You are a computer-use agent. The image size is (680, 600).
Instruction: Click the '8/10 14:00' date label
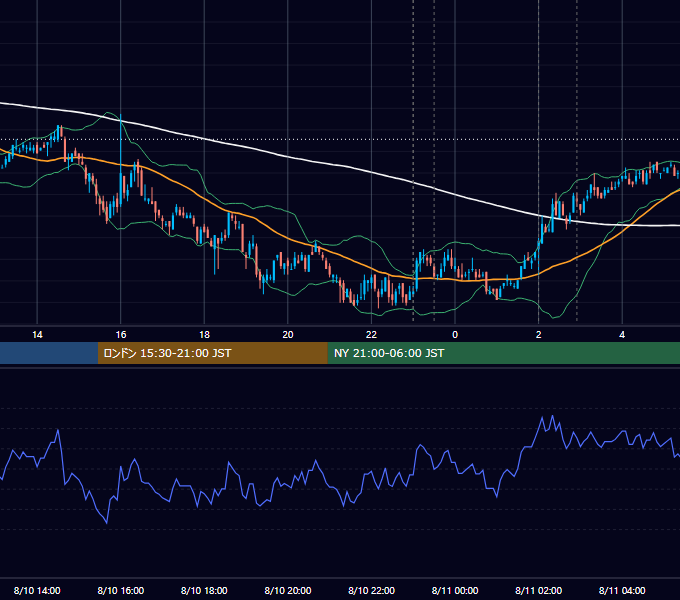pyautogui.click(x=37, y=590)
